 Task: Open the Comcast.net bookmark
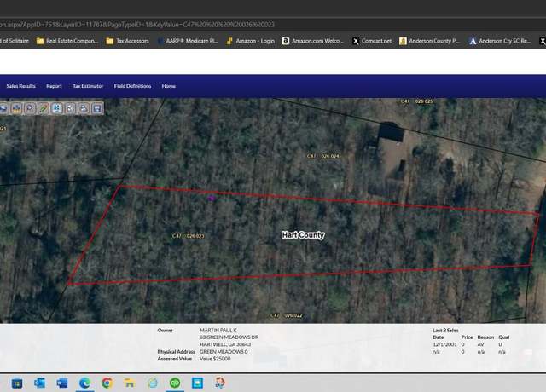point(372,41)
